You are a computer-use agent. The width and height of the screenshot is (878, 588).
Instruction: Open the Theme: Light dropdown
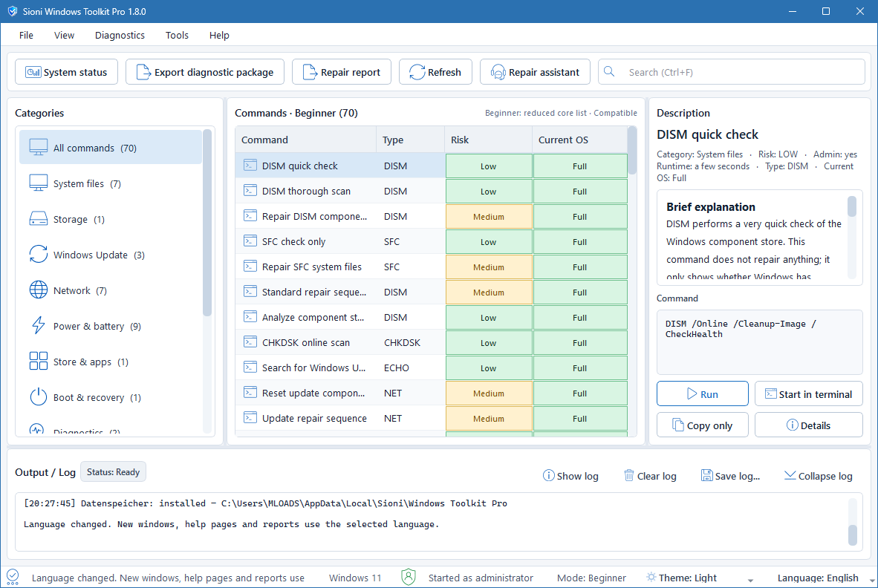click(x=700, y=578)
